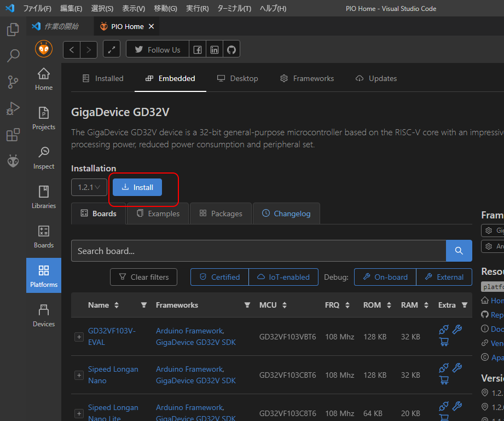504x421 pixels.
Task: Expand the GD32VF103V-EVAL board row
Action: tap(79, 337)
